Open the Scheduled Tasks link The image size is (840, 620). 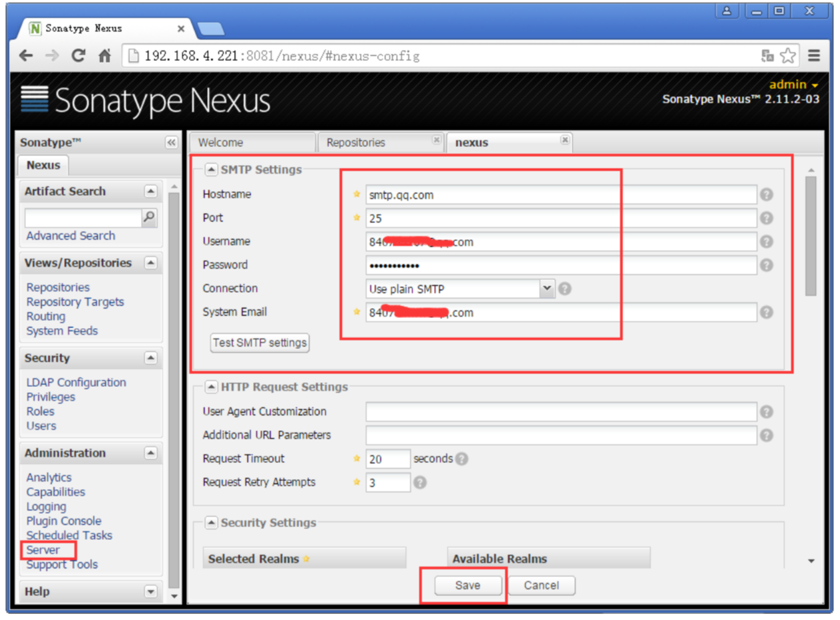[x=69, y=535]
